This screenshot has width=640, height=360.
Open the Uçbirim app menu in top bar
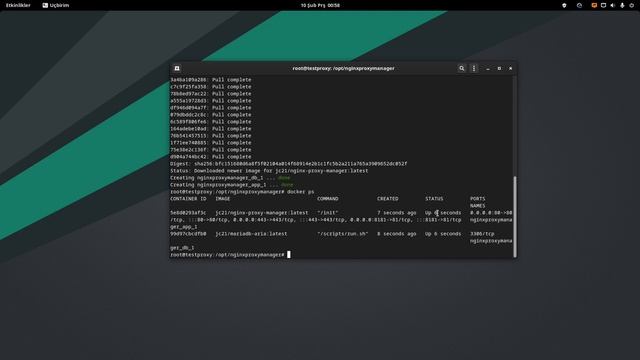pos(56,5)
